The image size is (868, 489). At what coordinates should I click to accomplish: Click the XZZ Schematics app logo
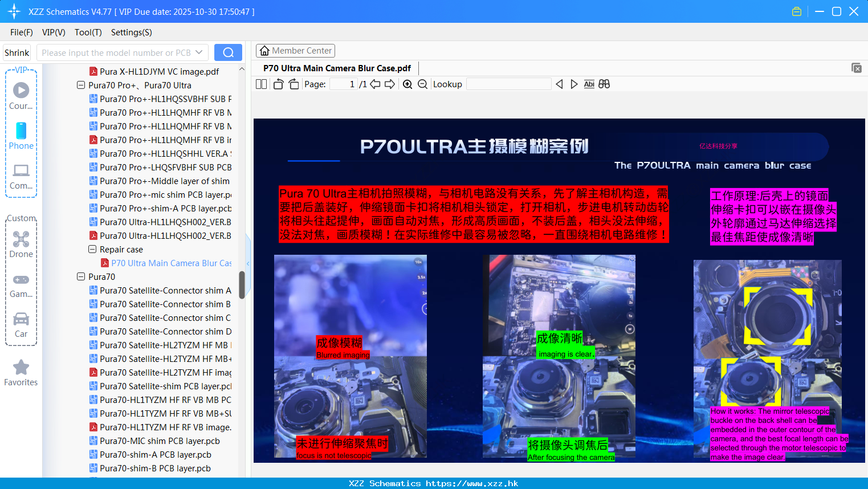[x=14, y=11]
